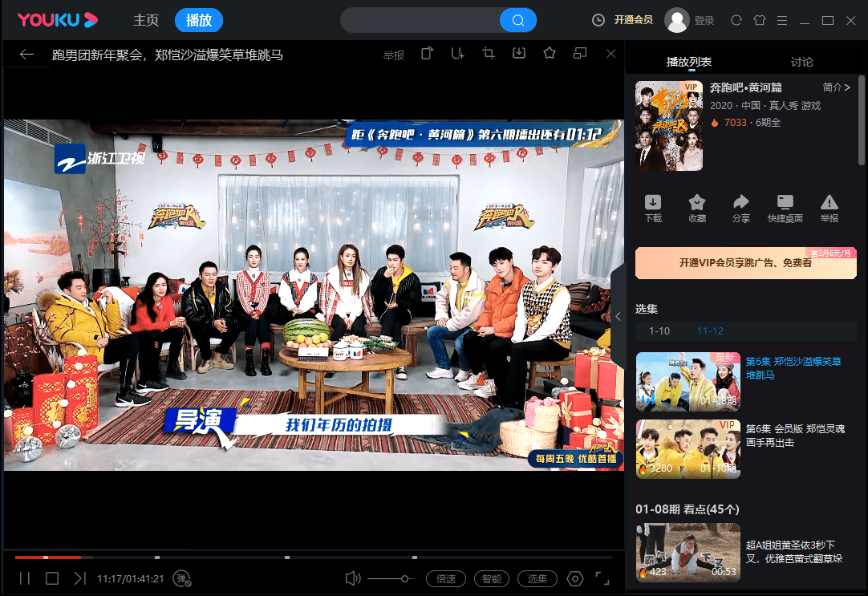The image size is (868, 596).
Task: Click the 11:17/01:41:21 playback time display
Action: click(131, 579)
